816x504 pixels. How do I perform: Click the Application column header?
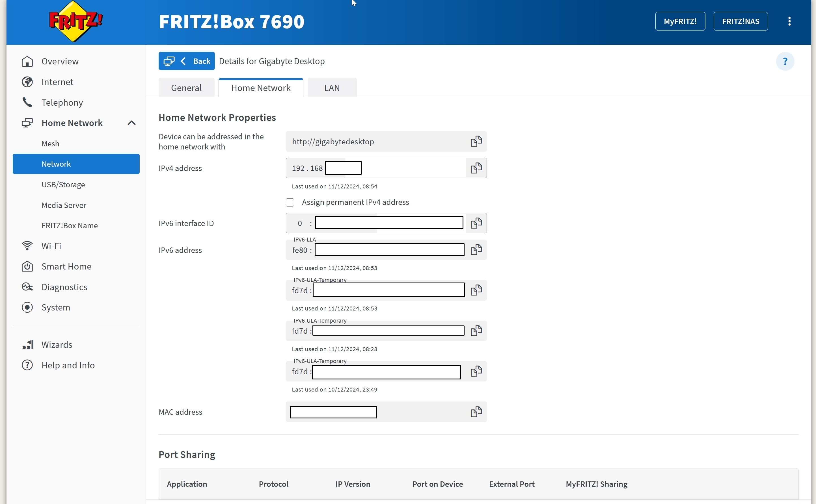pyautogui.click(x=187, y=484)
